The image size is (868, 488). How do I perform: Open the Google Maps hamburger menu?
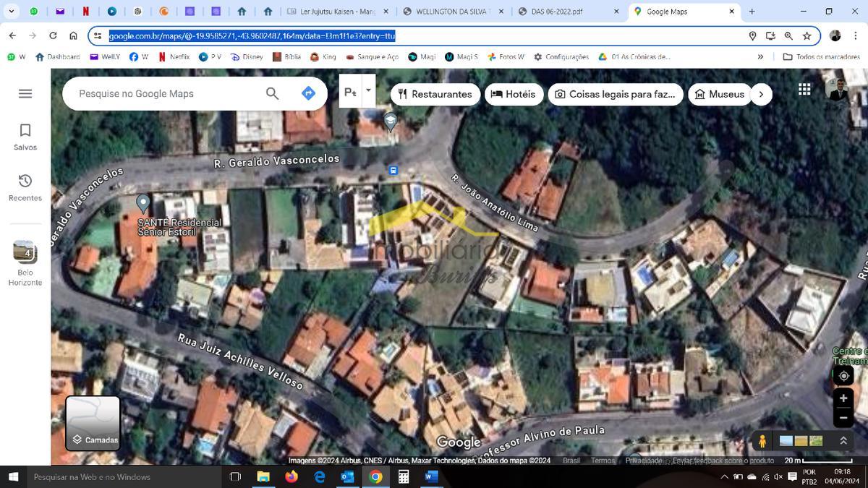(25, 93)
